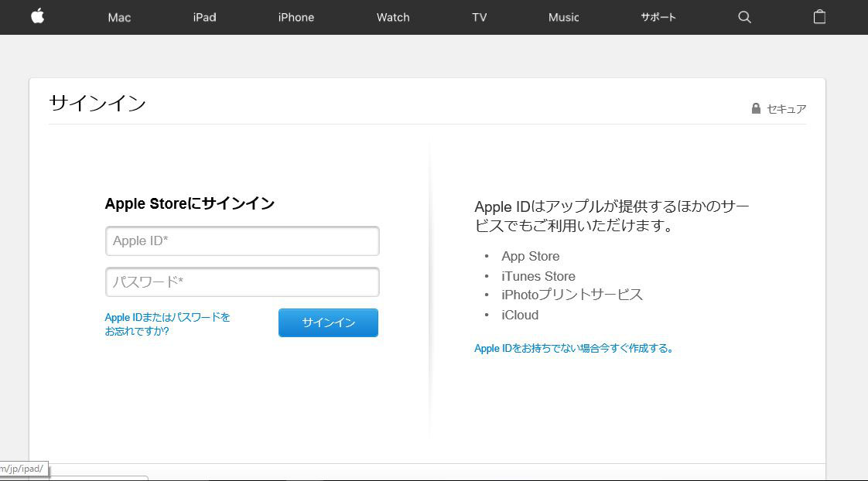Open the shopping bag icon

tap(819, 17)
